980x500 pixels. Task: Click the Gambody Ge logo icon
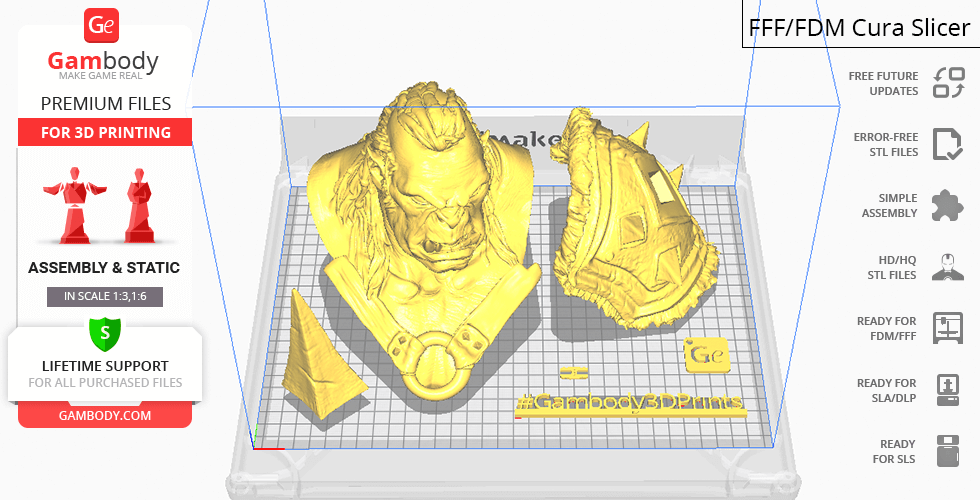[x=103, y=27]
